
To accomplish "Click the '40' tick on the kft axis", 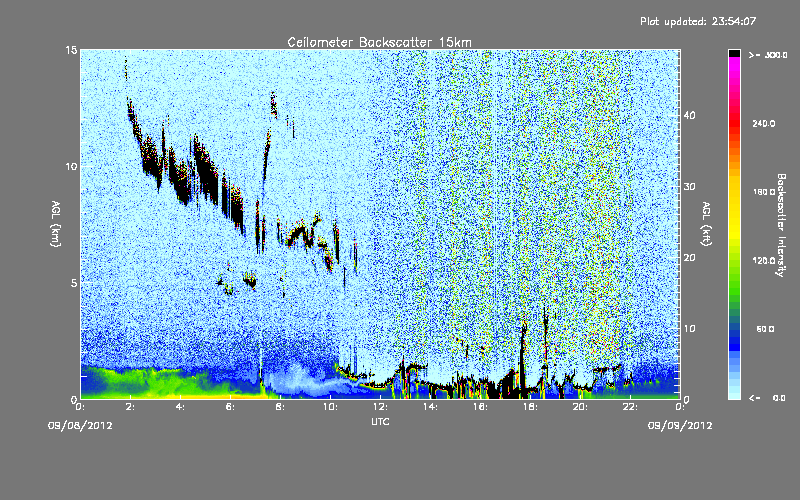I will tap(689, 115).
